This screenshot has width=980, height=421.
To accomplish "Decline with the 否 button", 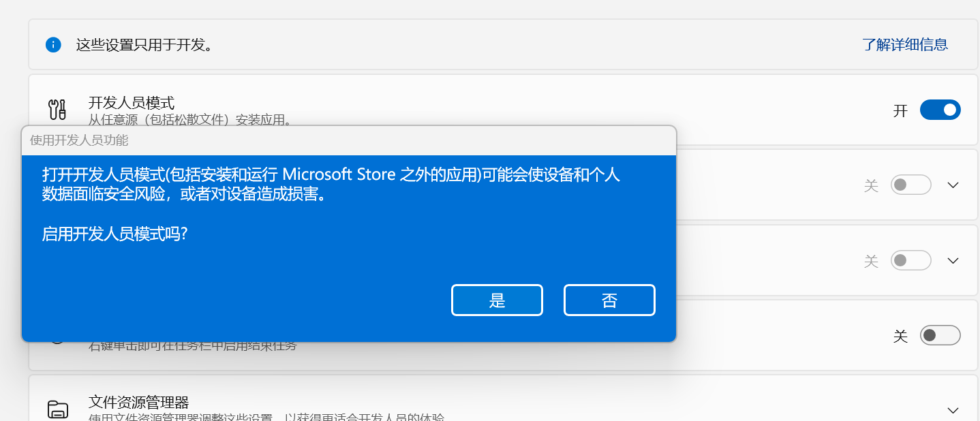I will pyautogui.click(x=609, y=300).
